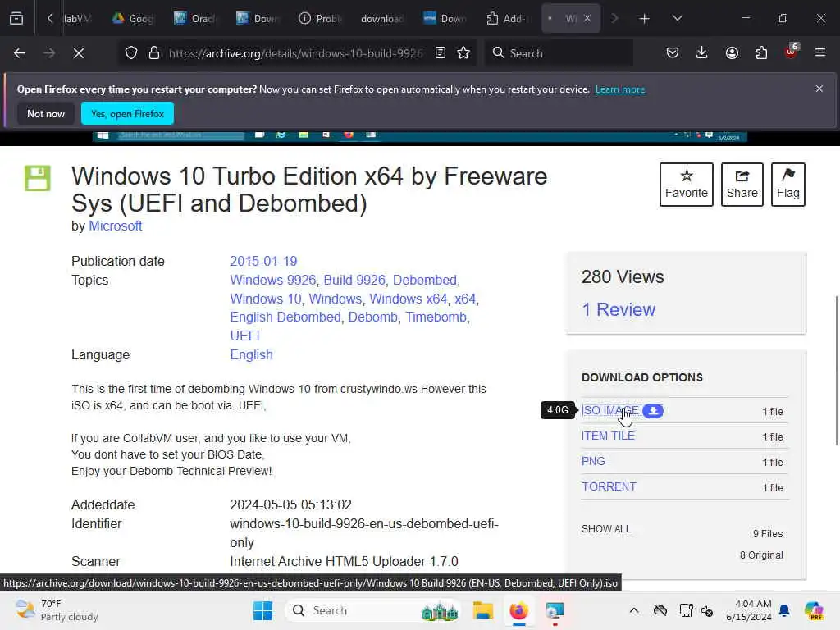Open the Firefox account icon

point(732,53)
